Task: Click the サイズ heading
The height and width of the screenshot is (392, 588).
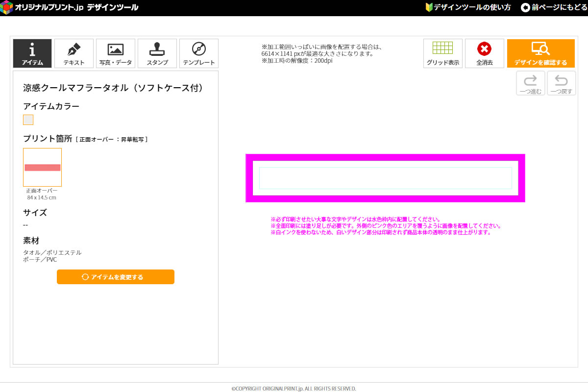Action: point(35,213)
